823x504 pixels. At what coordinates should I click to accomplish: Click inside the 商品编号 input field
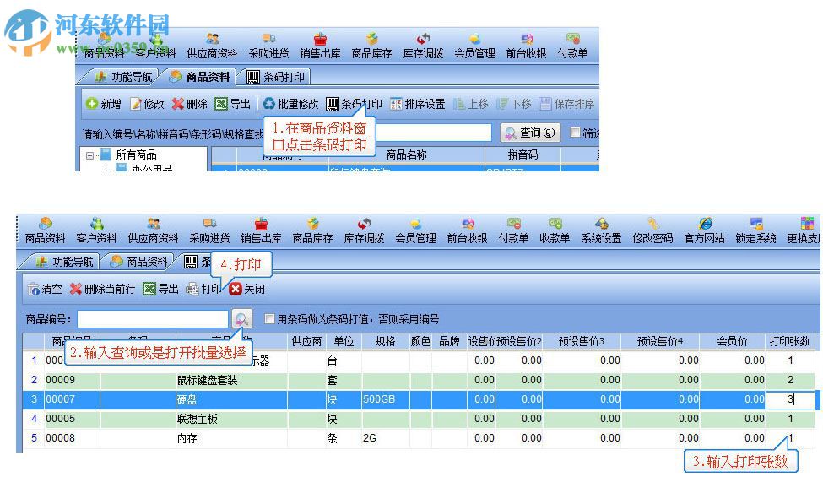point(152,319)
